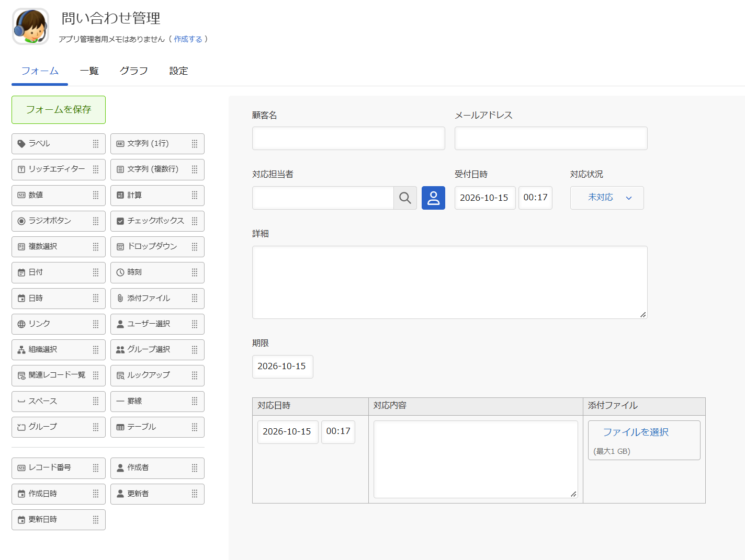The image size is (745, 560).
Task: Click the 問い合わせ管理 app avatar icon
Action: pyautogui.click(x=30, y=26)
